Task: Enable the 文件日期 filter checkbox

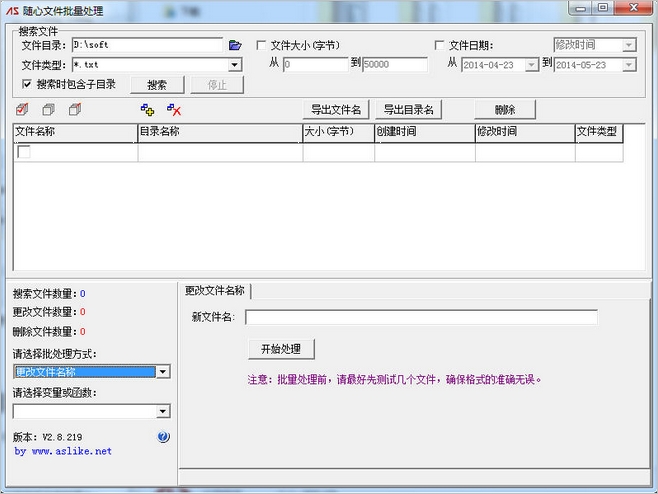Action: (439, 45)
